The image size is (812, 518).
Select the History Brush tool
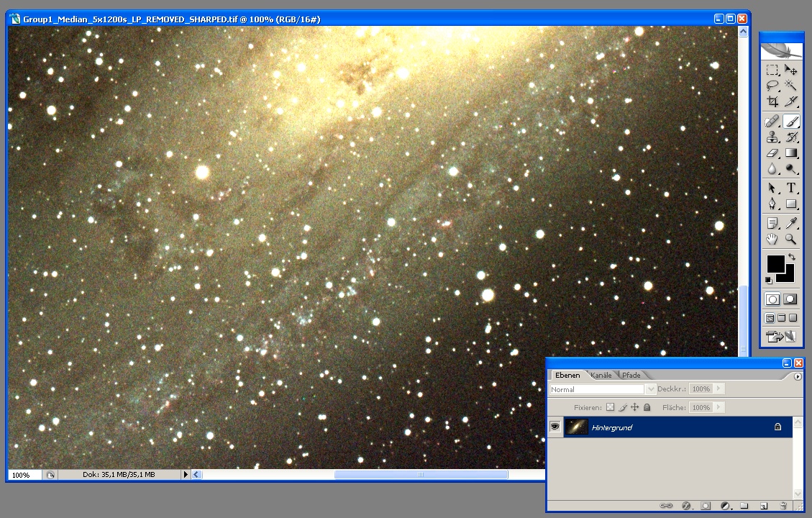click(790, 137)
